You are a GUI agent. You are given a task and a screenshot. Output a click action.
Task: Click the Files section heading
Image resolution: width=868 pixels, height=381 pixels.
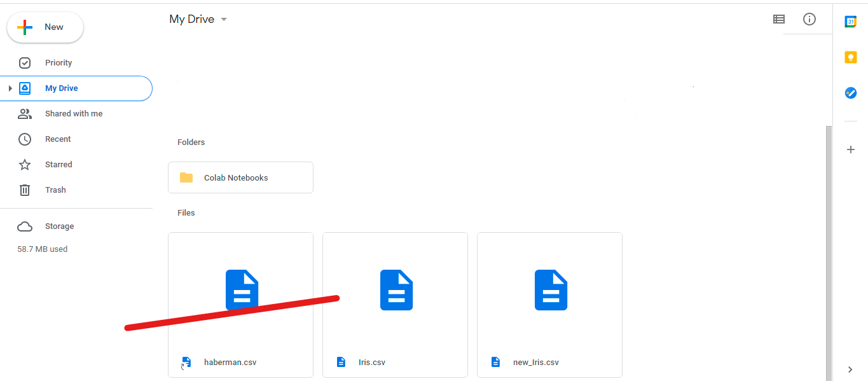186,213
